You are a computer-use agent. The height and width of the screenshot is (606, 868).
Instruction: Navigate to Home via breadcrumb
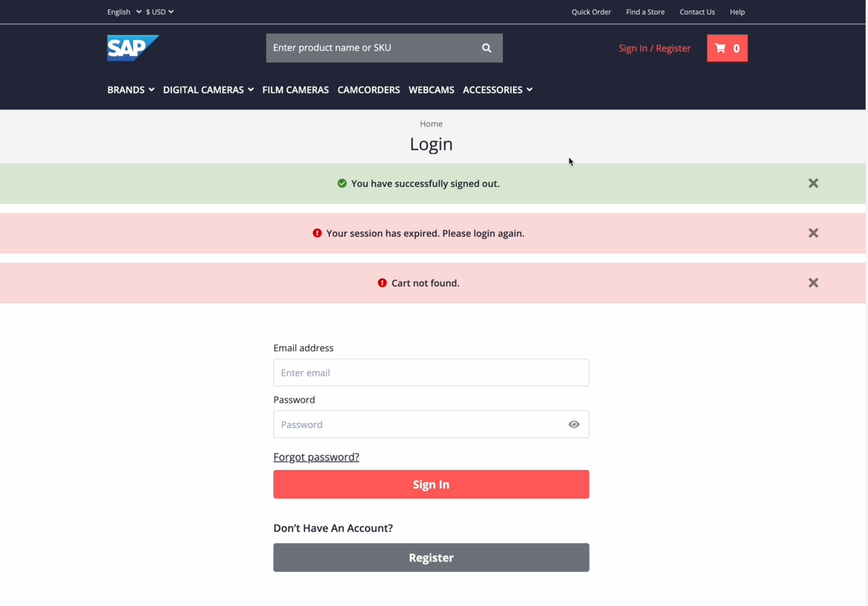pos(431,124)
